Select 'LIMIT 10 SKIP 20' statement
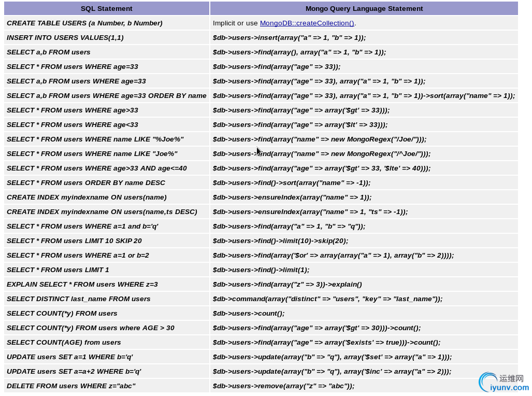The width and height of the screenshot is (532, 396). 107,241
